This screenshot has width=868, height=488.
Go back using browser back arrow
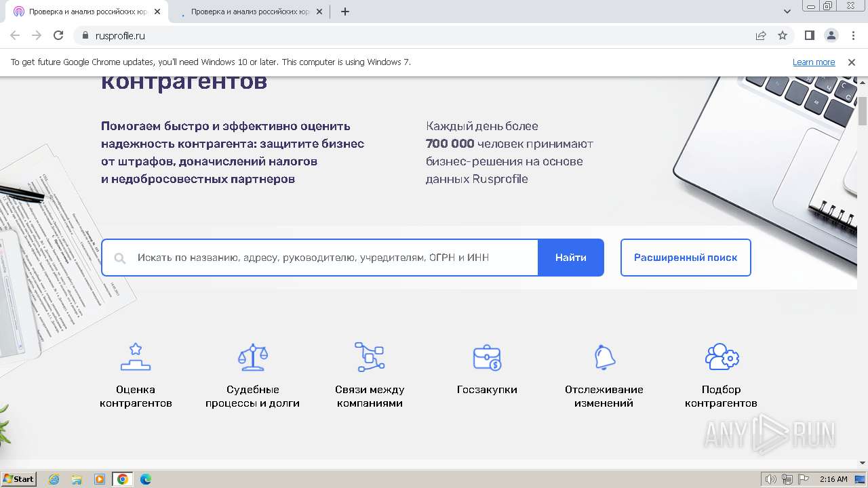pos(15,35)
